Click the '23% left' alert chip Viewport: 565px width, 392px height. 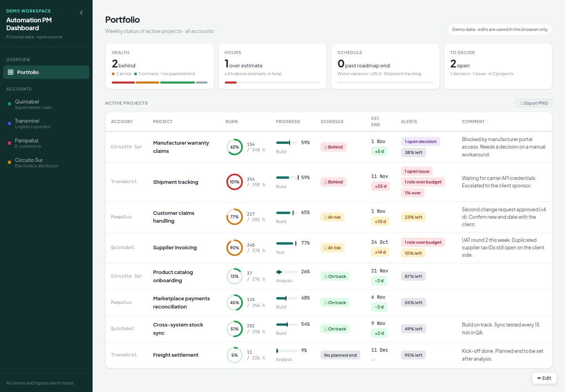(x=414, y=217)
